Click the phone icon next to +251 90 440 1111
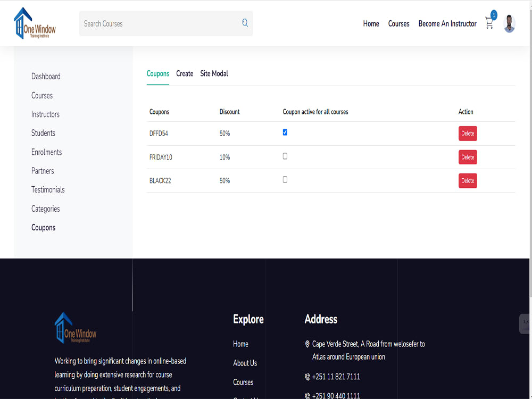532x399 pixels. [x=307, y=395]
